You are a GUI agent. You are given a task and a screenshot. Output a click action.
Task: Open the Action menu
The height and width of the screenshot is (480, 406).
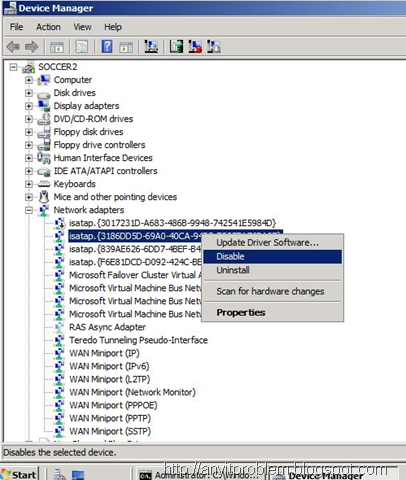pyautogui.click(x=48, y=27)
